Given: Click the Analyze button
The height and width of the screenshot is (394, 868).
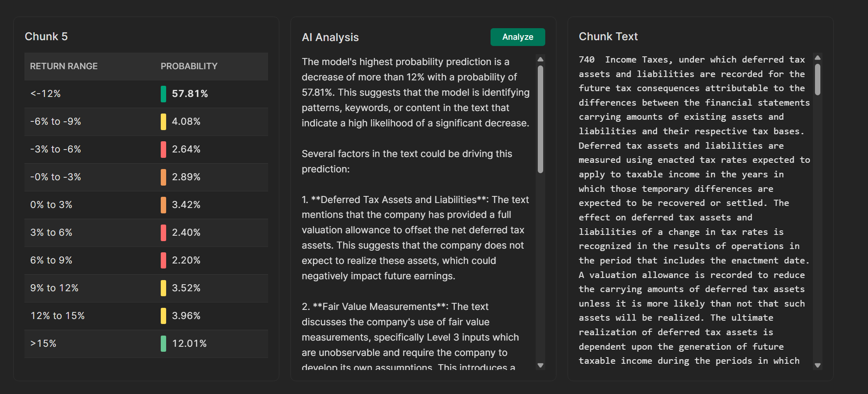Looking at the screenshot, I should coord(517,37).
